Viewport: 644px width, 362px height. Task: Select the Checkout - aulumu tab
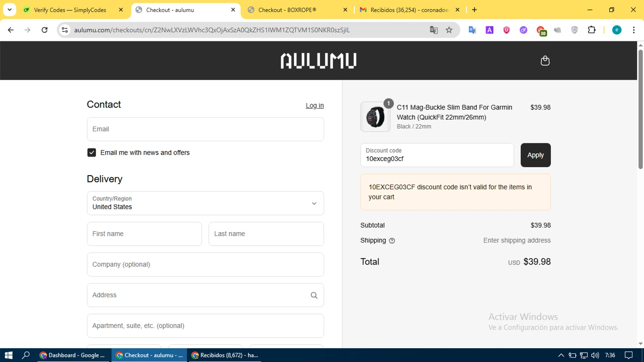pos(170,10)
